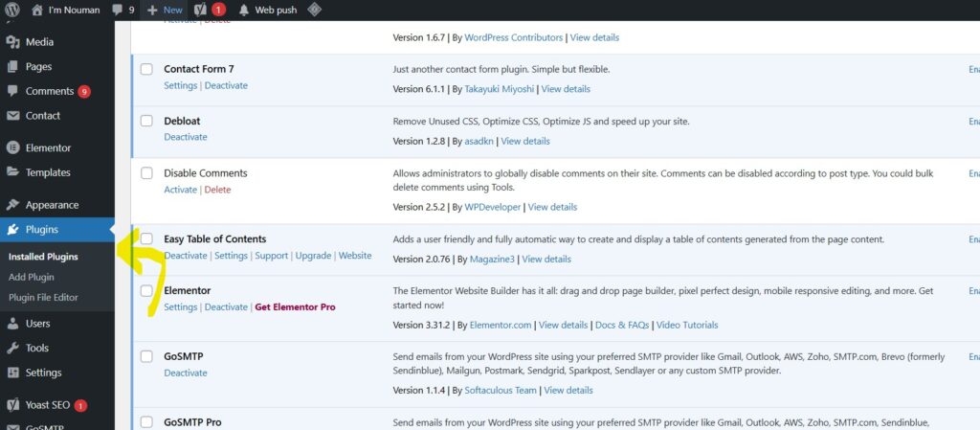Image resolution: width=980 pixels, height=430 pixels.
Task: Open WPDeveloper author link
Action: (493, 207)
